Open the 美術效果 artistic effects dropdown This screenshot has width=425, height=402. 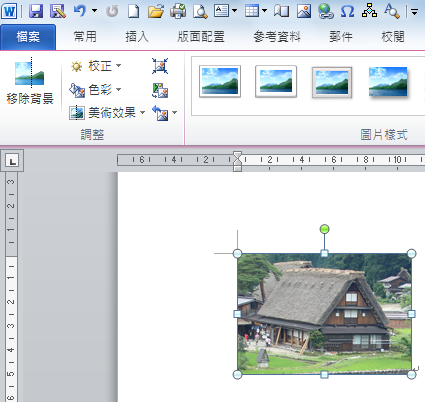click(x=107, y=113)
